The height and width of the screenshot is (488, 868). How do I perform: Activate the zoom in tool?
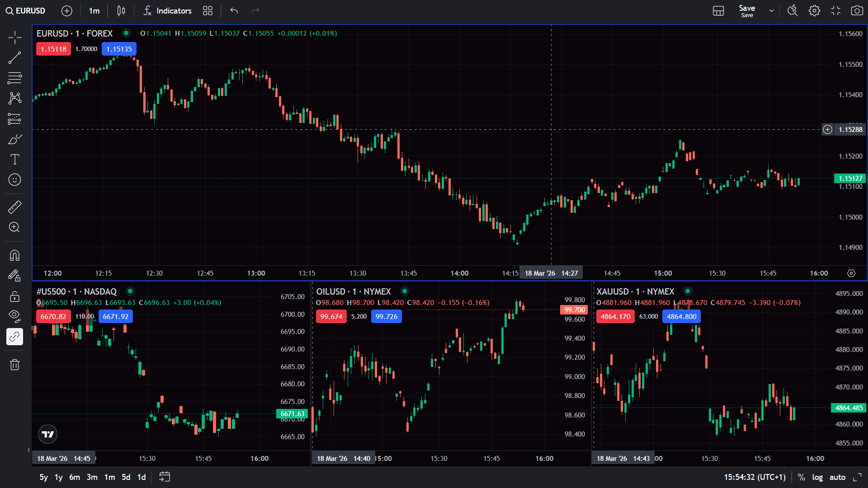point(15,227)
